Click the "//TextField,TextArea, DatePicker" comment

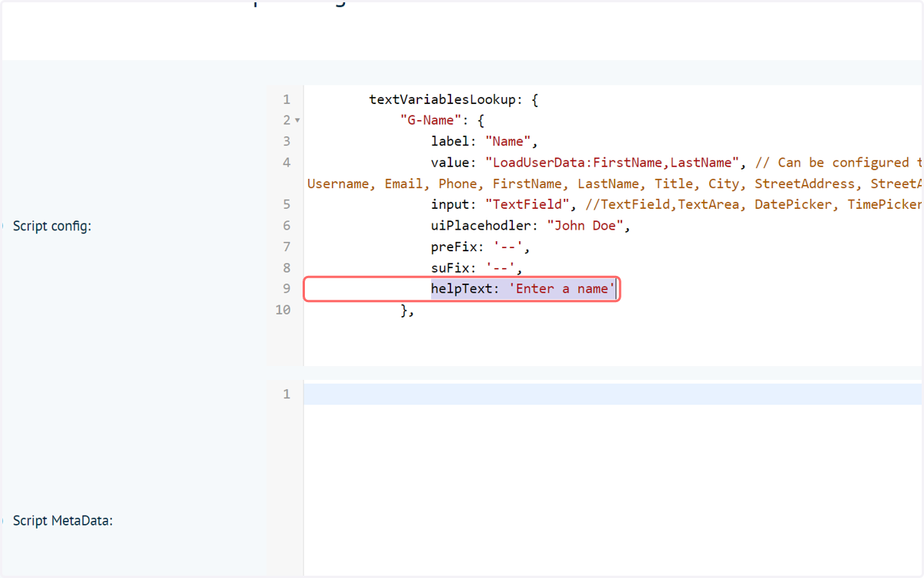pyautogui.click(x=755, y=204)
